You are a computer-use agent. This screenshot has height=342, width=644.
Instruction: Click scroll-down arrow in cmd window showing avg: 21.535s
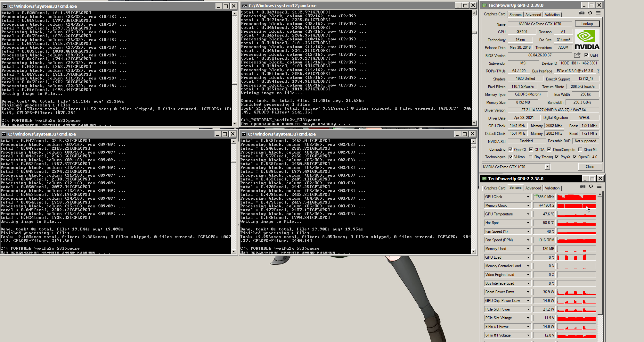point(474,123)
